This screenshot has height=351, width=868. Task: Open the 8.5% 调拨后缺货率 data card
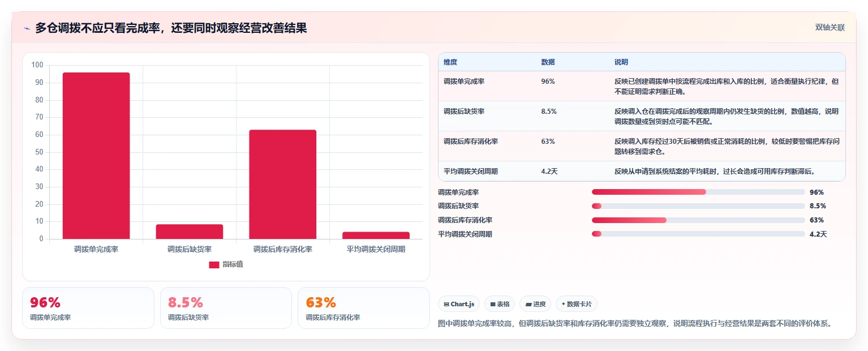(226, 308)
